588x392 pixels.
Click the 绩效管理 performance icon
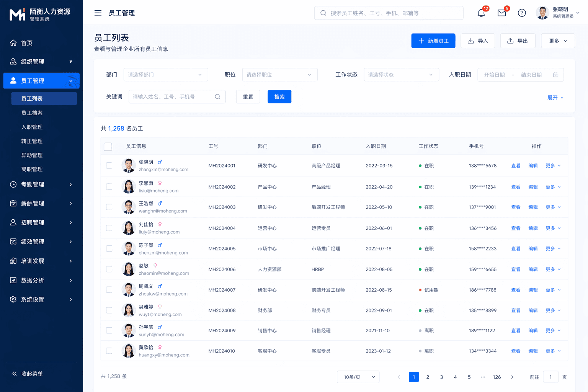[x=13, y=242]
